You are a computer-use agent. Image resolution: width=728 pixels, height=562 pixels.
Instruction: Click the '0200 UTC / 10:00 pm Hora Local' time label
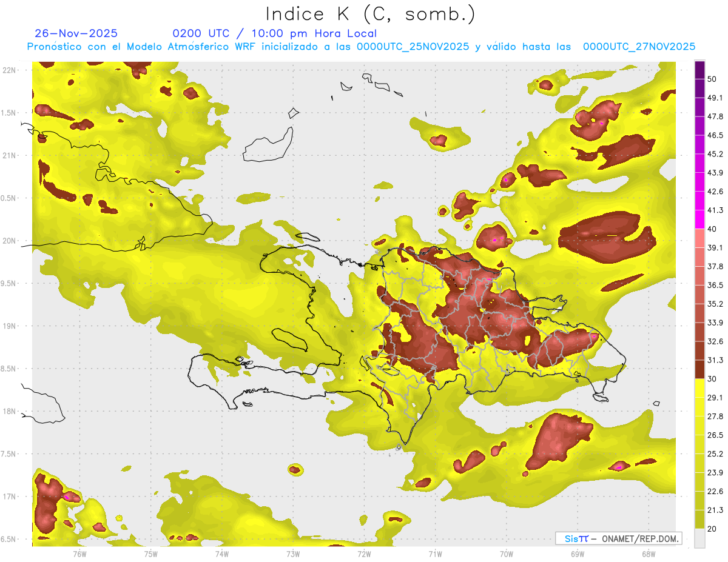point(275,33)
